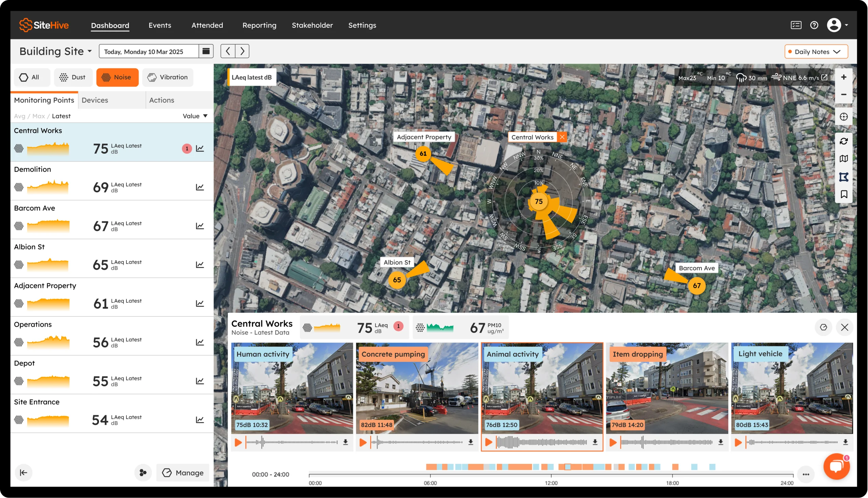The height and width of the screenshot is (498, 868).
Task: Download Concrete pumping audio clip
Action: (x=471, y=442)
